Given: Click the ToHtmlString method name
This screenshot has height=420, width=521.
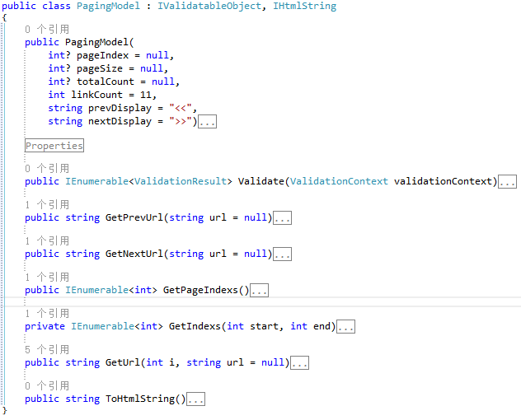Looking at the screenshot, I should point(140,399).
